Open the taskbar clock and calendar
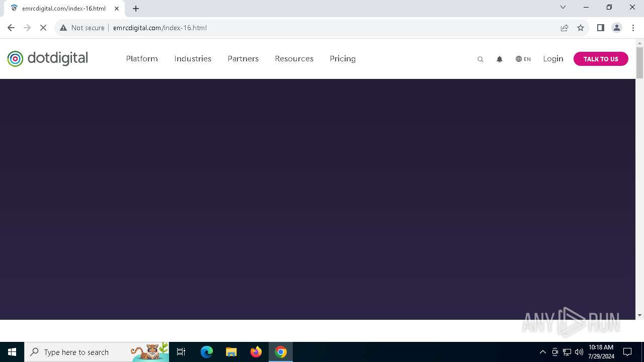Viewport: 644px width, 362px height. pyautogui.click(x=601, y=352)
